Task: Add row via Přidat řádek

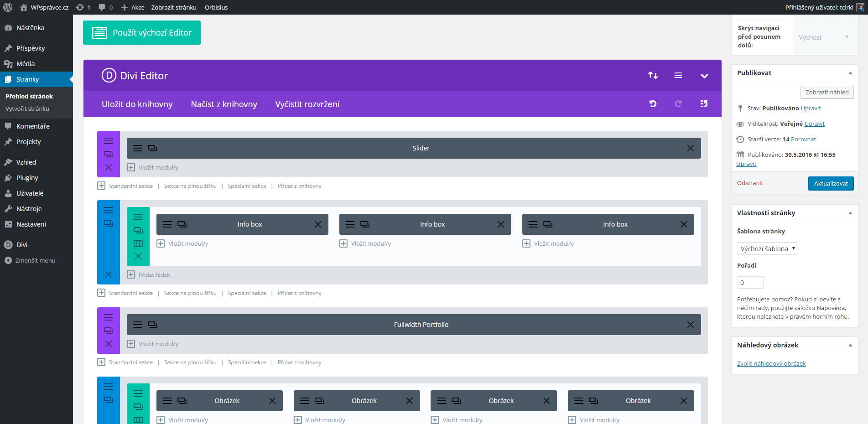Action: pos(149,274)
